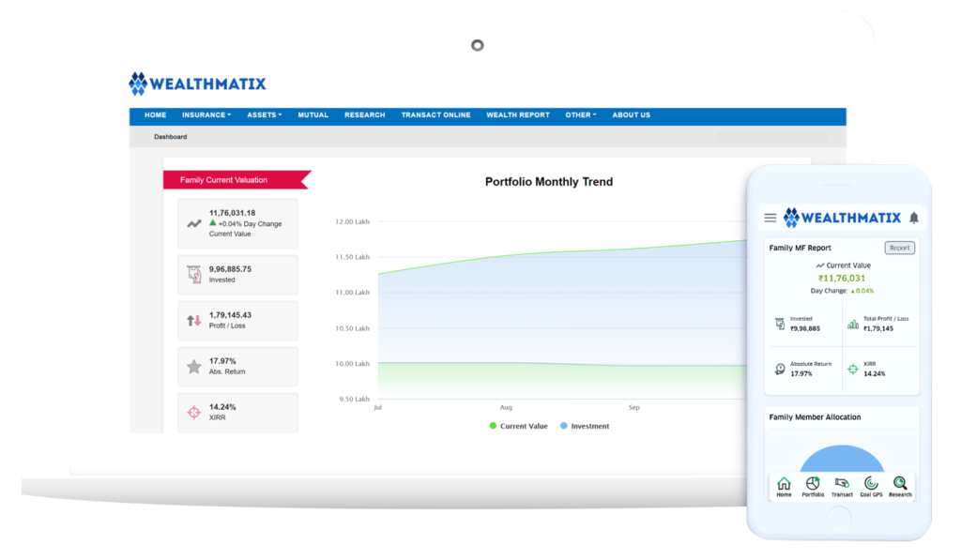Click the phone's round home button
The height and width of the screenshot is (560, 961).
coord(838,520)
